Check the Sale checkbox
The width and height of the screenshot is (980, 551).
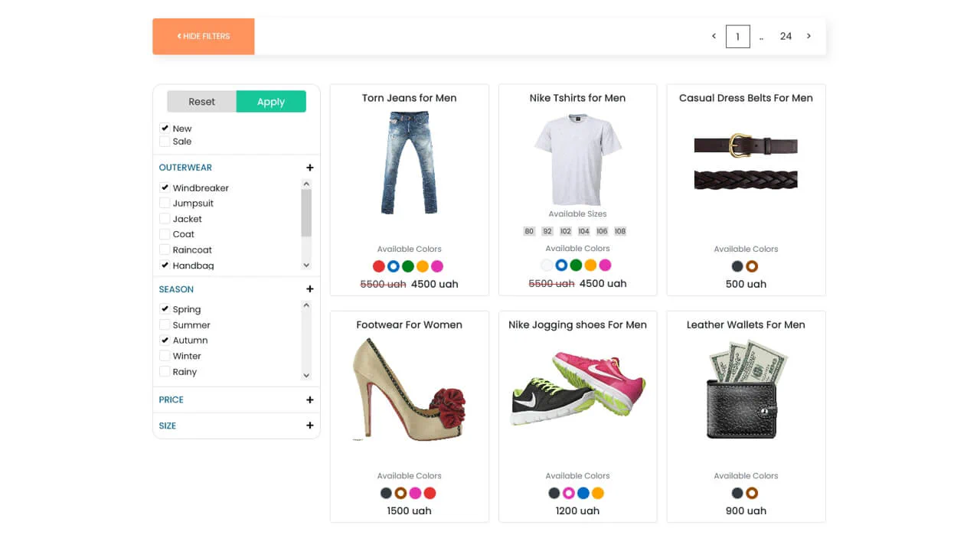pos(165,141)
